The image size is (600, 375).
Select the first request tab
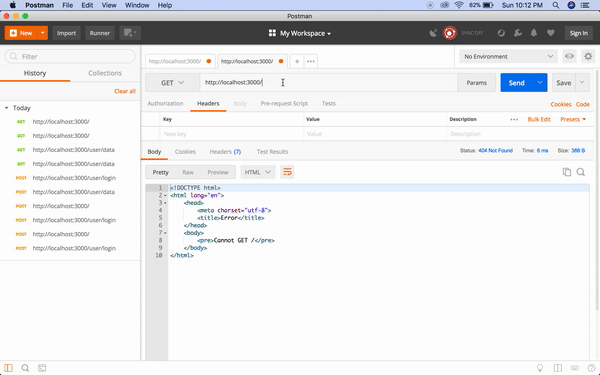[x=180, y=61]
